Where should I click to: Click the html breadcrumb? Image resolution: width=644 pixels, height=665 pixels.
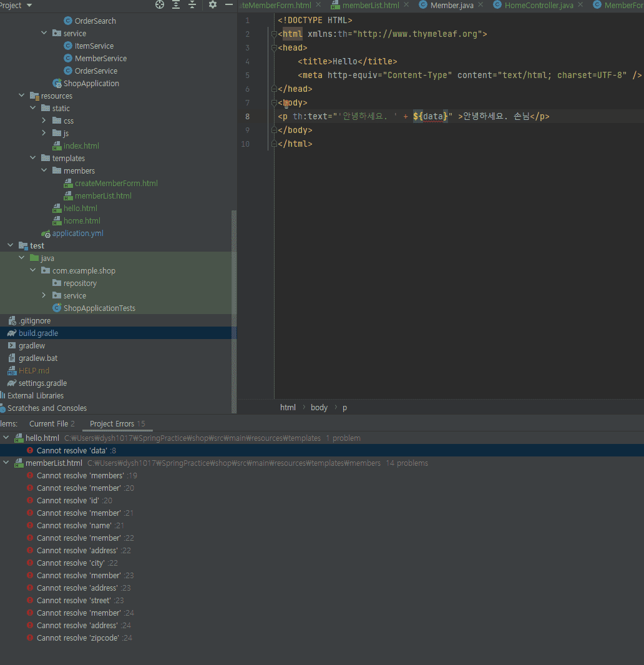[288, 407]
